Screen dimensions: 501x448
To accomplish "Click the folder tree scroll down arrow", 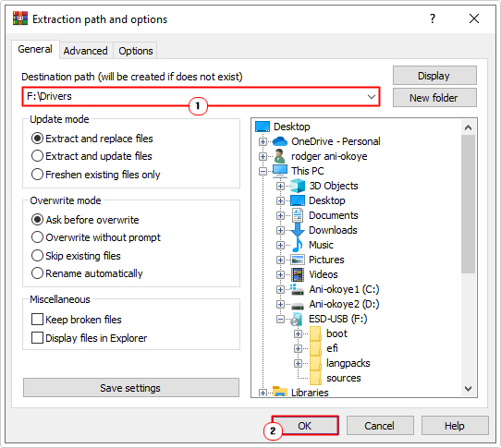I will click(x=468, y=388).
